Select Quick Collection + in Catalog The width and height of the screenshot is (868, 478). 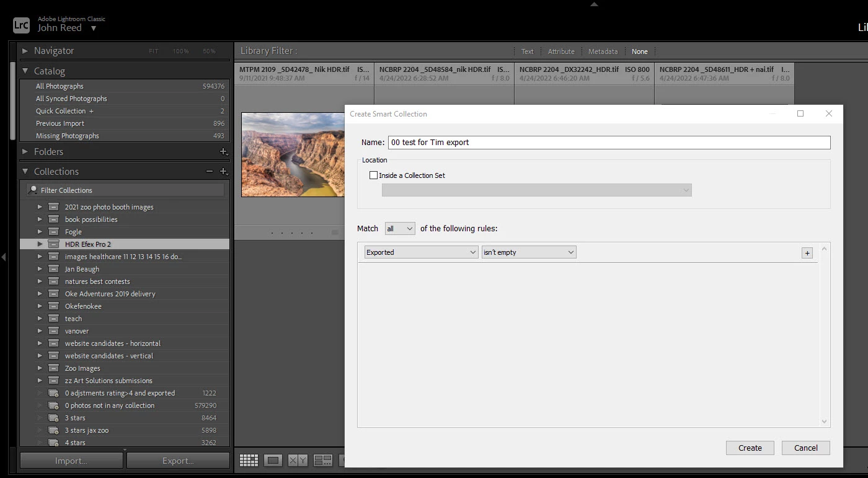pos(125,111)
